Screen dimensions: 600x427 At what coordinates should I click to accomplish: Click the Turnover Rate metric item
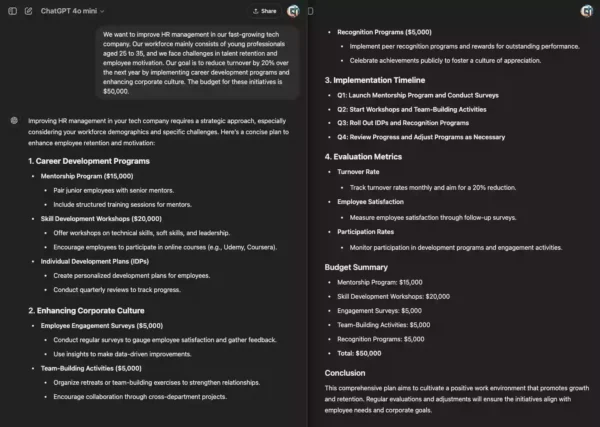pyautogui.click(x=360, y=172)
